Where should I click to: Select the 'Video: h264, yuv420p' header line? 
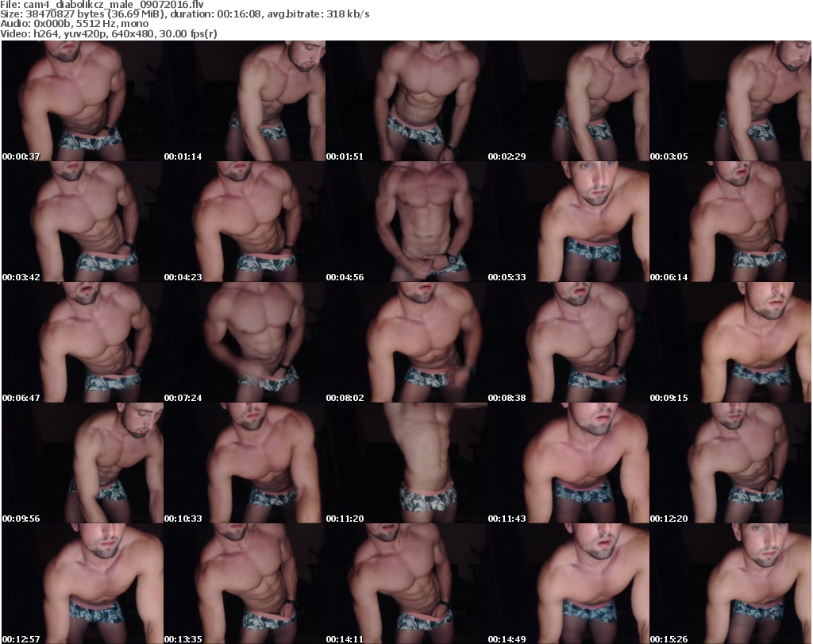click(x=108, y=33)
